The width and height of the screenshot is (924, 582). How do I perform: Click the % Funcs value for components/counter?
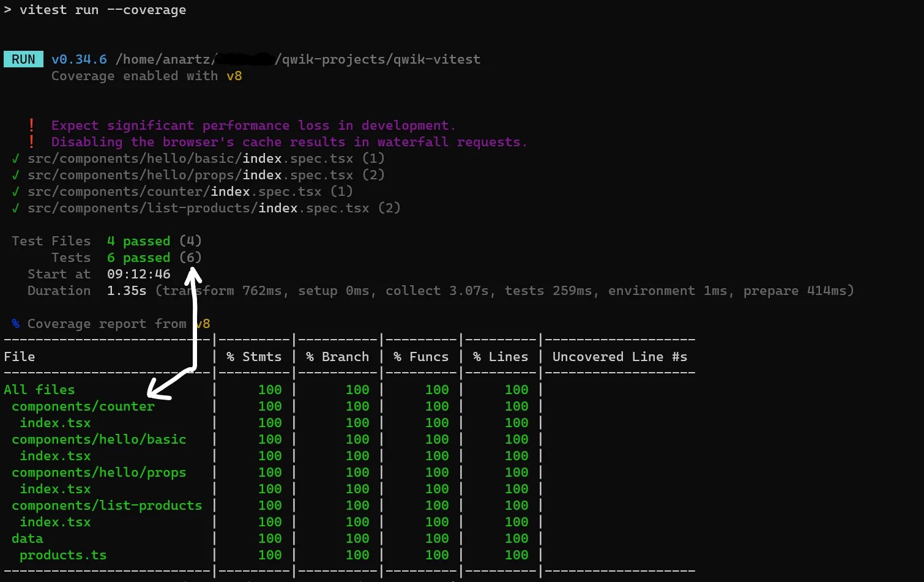coord(437,406)
